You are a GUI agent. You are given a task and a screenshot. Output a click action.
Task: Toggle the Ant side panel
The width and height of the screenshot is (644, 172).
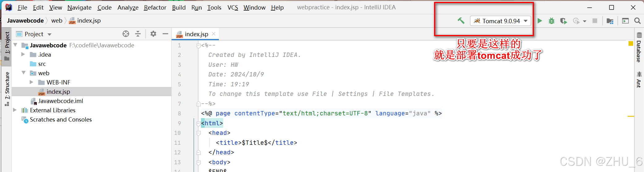[x=639, y=79]
